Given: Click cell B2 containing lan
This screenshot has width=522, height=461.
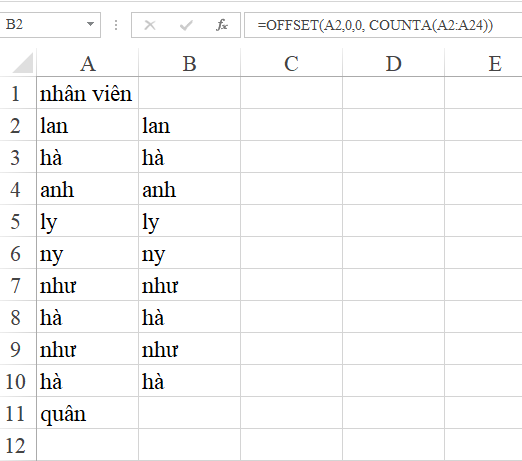Looking at the screenshot, I should (189, 125).
